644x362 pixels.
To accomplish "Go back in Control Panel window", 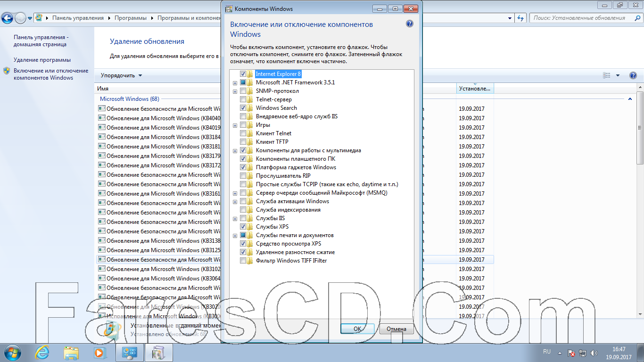I will 7,18.
